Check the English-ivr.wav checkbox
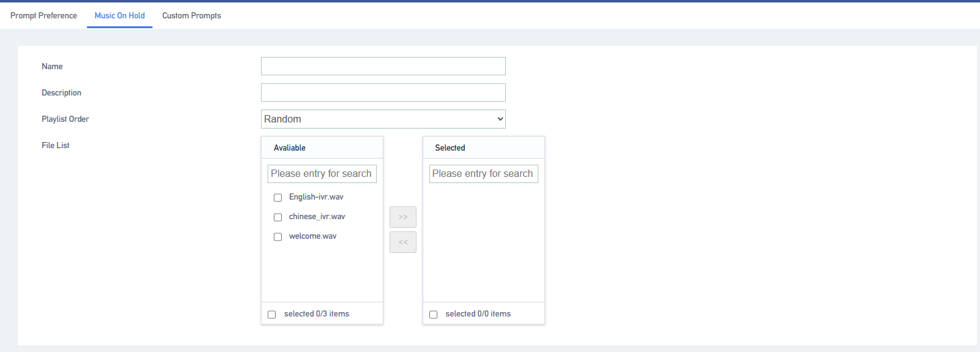This screenshot has height=352, width=980. 277,198
